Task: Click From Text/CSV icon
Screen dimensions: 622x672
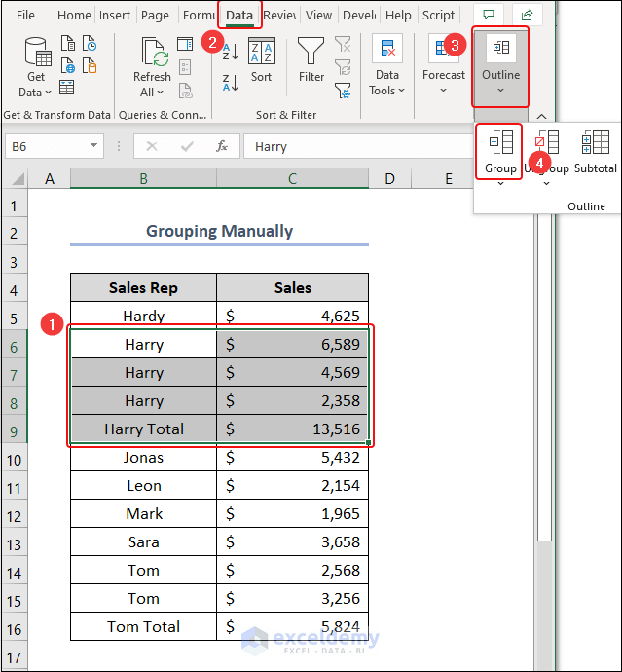Action: click(x=68, y=43)
